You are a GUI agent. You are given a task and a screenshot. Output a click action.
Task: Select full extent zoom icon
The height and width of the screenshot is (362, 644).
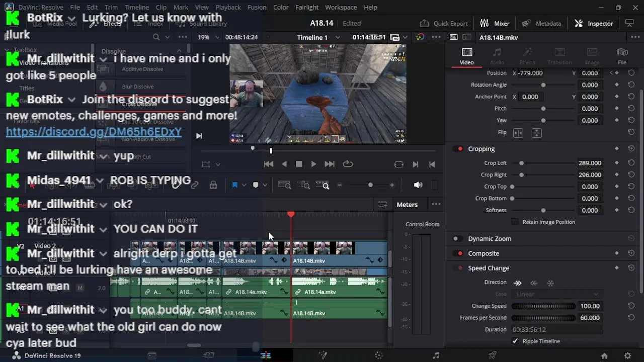[284, 185]
